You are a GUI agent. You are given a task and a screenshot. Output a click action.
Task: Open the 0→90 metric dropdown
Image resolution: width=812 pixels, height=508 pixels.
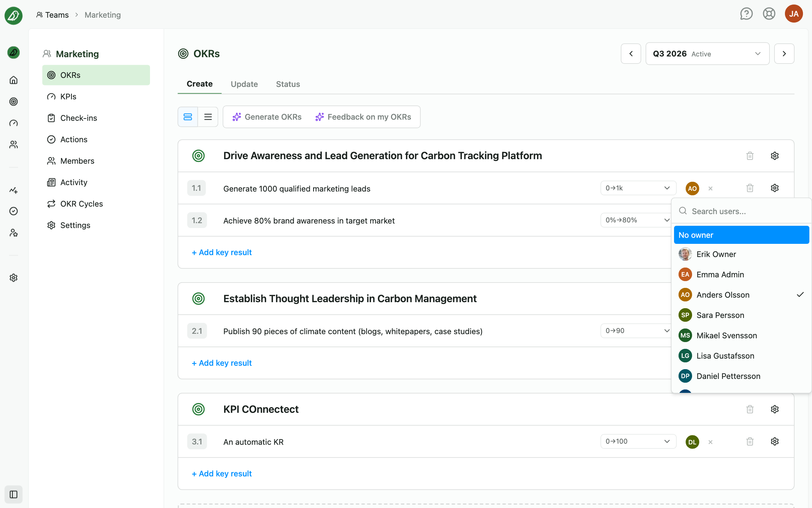[x=636, y=331]
